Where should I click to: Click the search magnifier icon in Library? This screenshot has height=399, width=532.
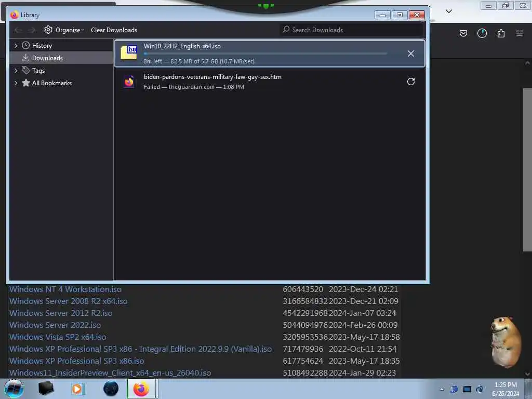point(286,30)
